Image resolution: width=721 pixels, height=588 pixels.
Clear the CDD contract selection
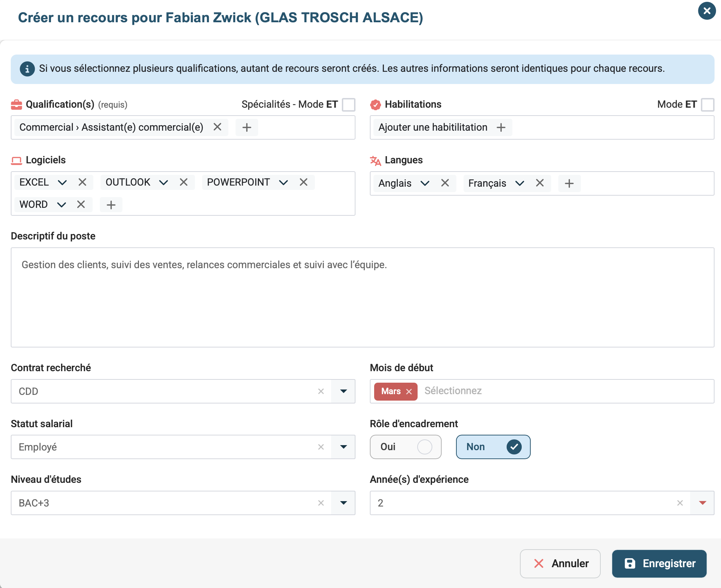321,391
